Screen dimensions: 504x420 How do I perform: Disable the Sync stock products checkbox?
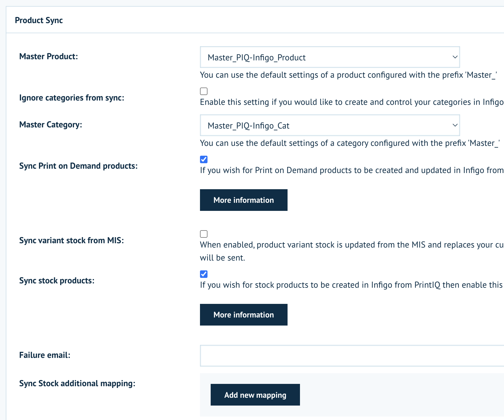204,274
